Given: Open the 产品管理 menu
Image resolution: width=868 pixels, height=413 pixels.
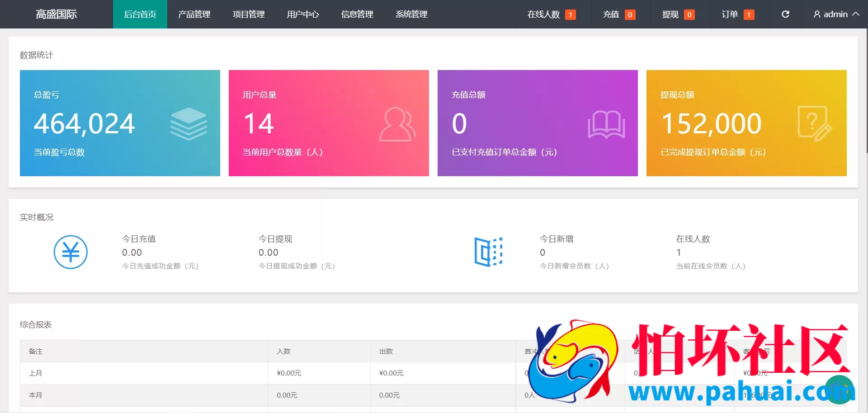Looking at the screenshot, I should [194, 14].
